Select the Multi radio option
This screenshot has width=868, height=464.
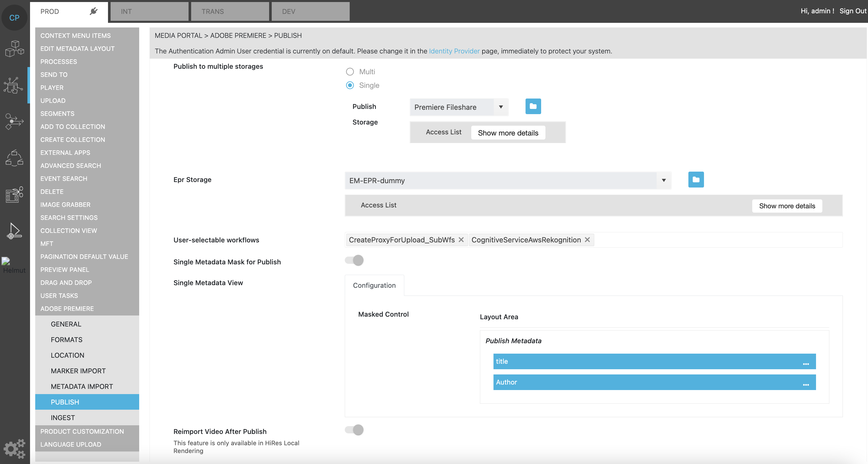(x=350, y=72)
